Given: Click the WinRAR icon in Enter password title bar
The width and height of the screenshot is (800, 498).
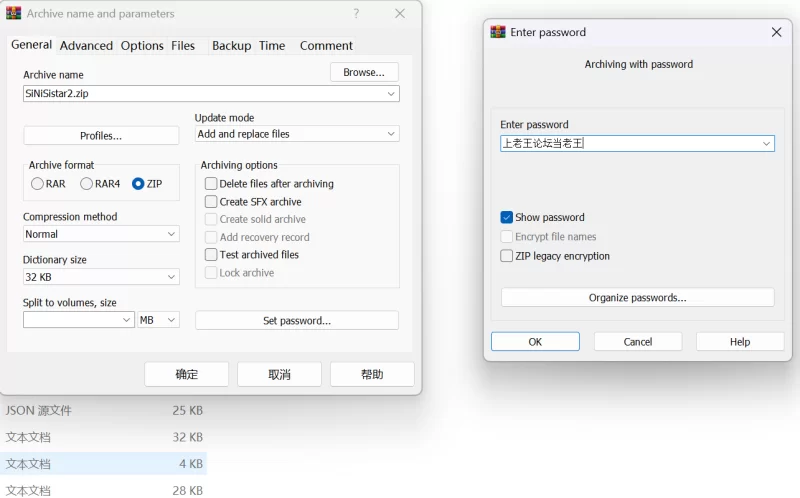Looking at the screenshot, I should (497, 32).
